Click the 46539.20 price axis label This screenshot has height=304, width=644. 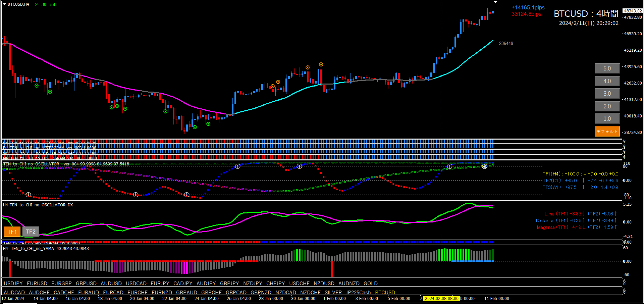click(633, 34)
